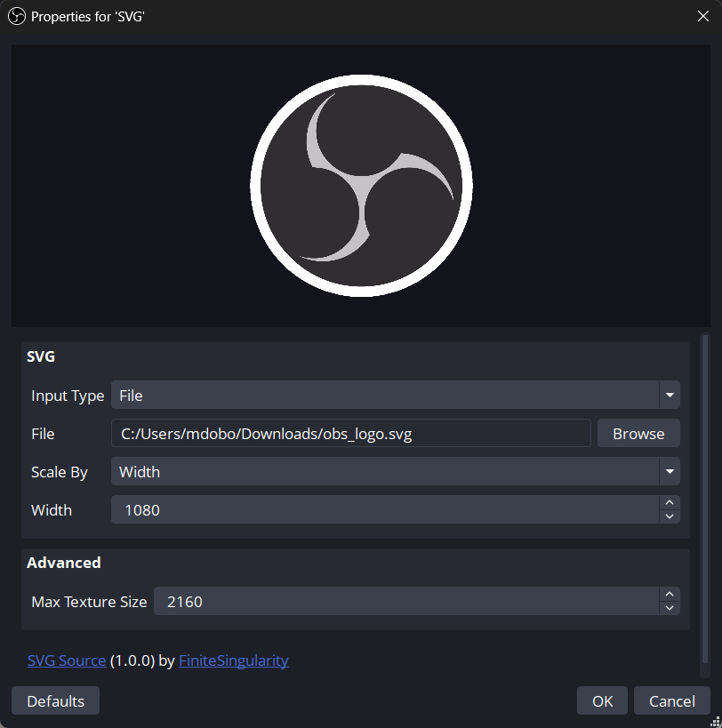This screenshot has width=722, height=728.
Task: Confirm changes with the OK button
Action: 602,700
